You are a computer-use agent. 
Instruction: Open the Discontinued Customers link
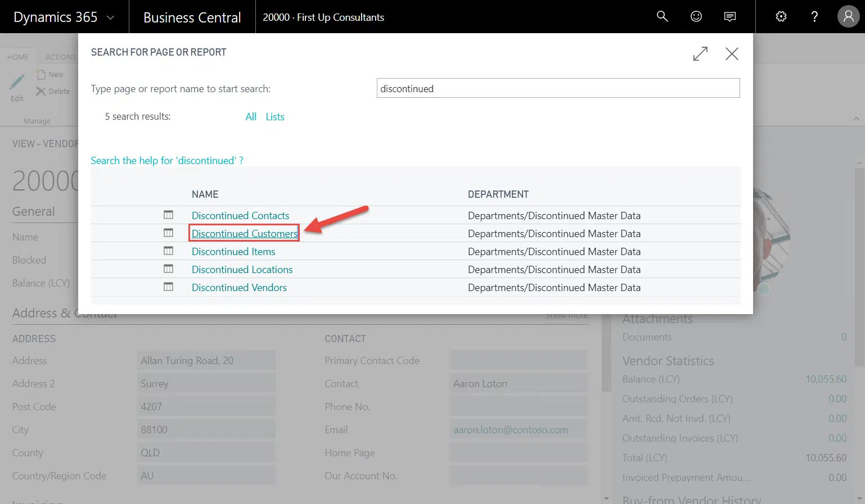click(x=244, y=234)
